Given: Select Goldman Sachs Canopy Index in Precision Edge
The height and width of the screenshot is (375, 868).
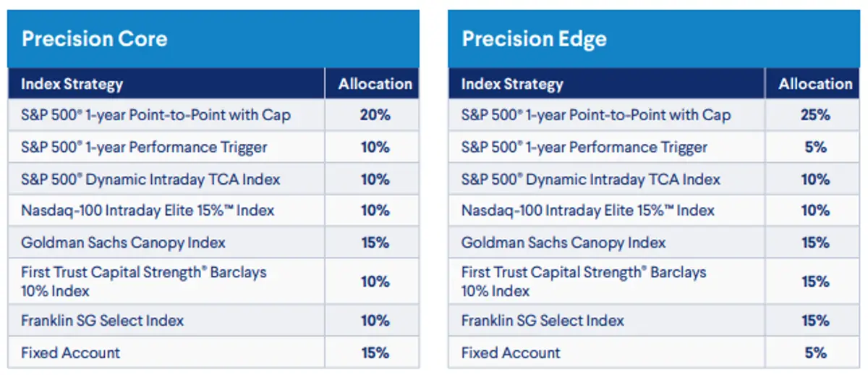Looking at the screenshot, I should click(x=563, y=243).
